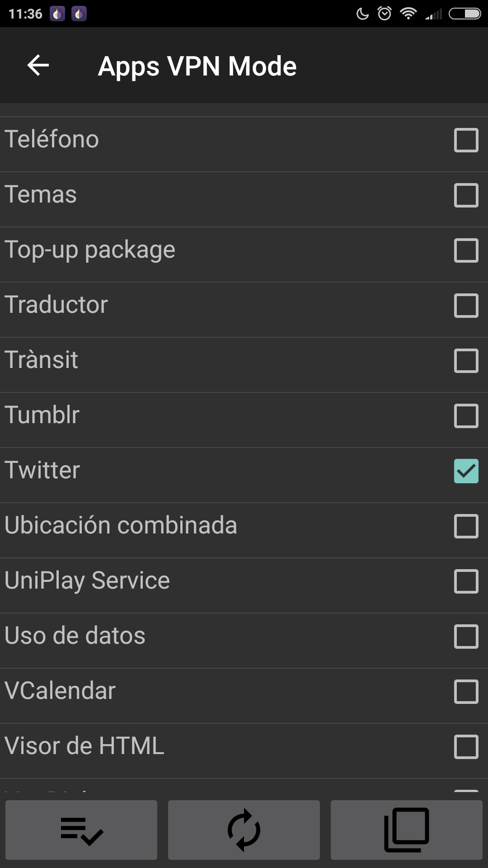The width and height of the screenshot is (488, 868).
Task: Tap the refresh arrows icon
Action: tap(244, 830)
